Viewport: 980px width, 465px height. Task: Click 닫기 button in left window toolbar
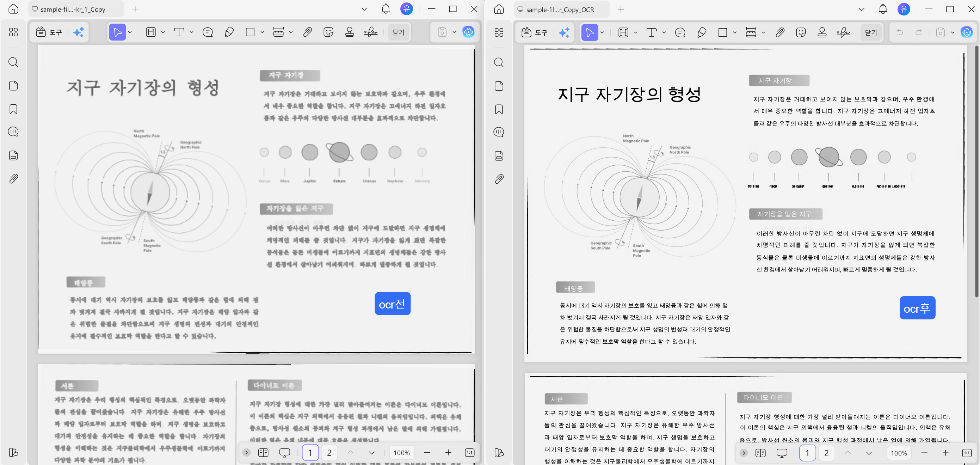(x=398, y=32)
